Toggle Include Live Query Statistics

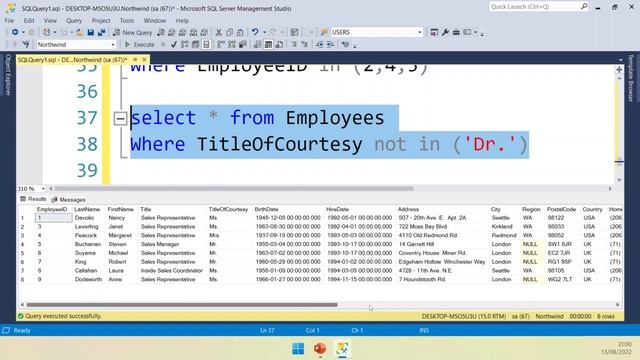[x=232, y=44]
